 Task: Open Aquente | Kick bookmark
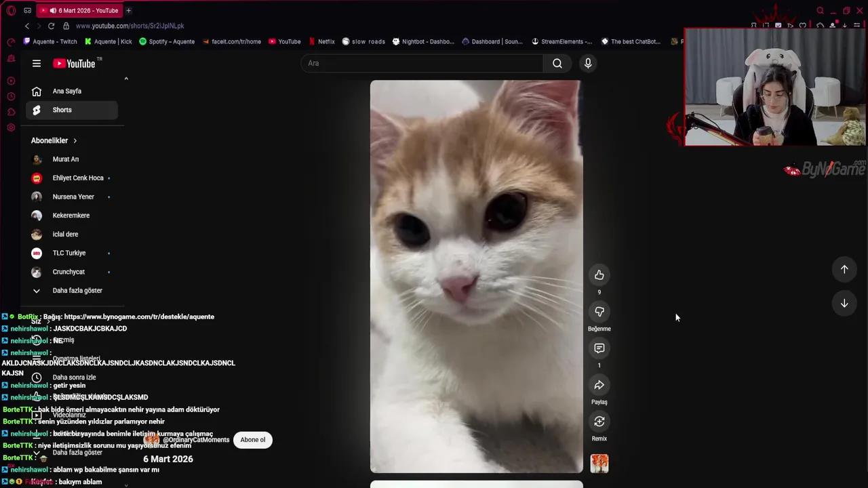[x=108, y=41]
